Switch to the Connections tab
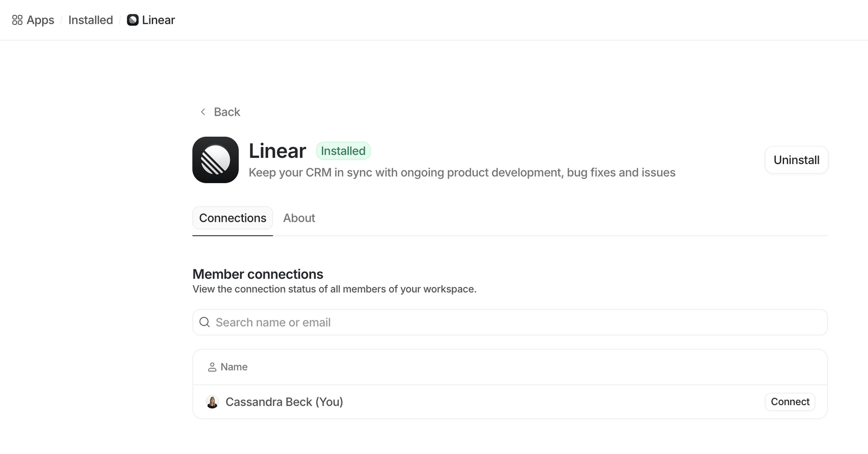 click(x=233, y=218)
